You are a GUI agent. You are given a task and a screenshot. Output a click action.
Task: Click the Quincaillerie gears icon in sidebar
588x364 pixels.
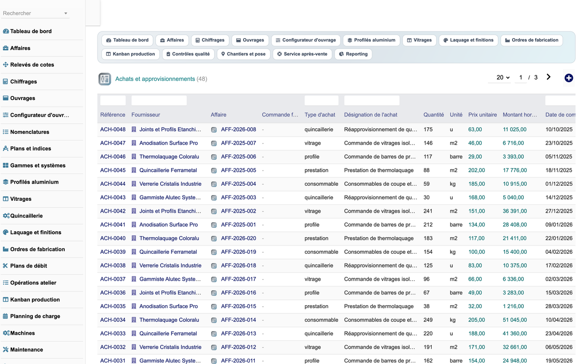(x=6, y=216)
